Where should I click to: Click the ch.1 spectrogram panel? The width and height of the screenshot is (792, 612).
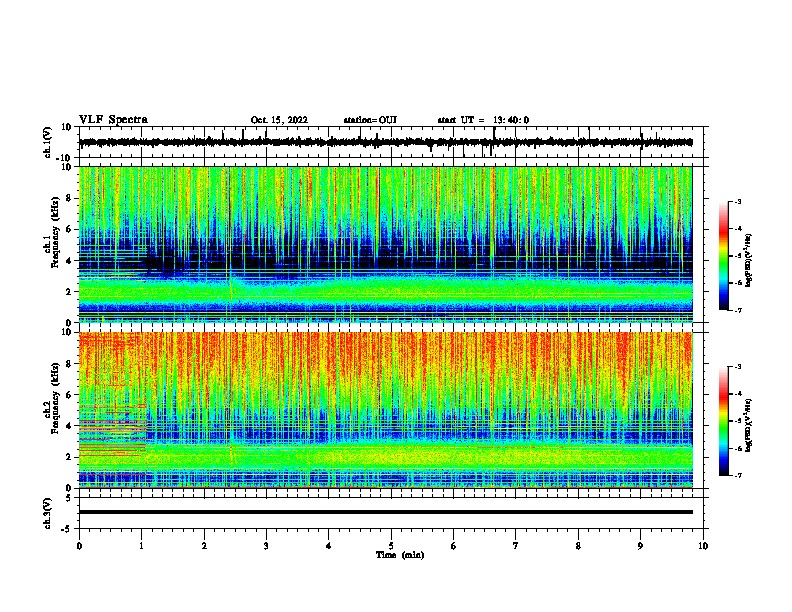coord(385,244)
